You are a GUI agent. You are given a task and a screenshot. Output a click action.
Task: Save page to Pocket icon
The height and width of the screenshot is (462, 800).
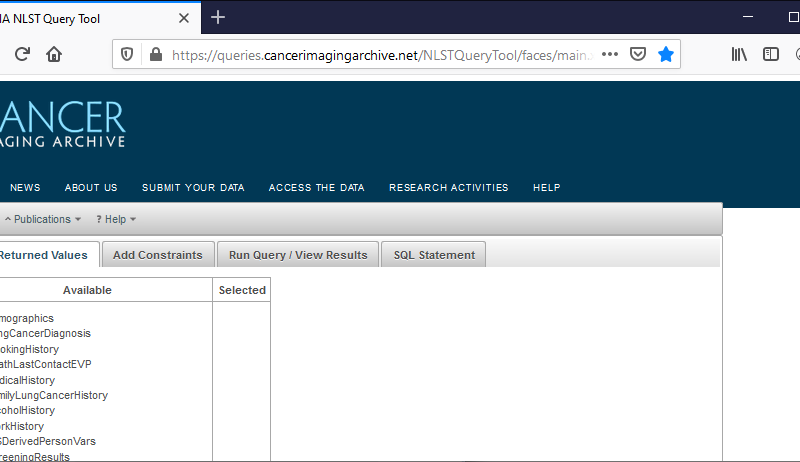pyautogui.click(x=638, y=54)
